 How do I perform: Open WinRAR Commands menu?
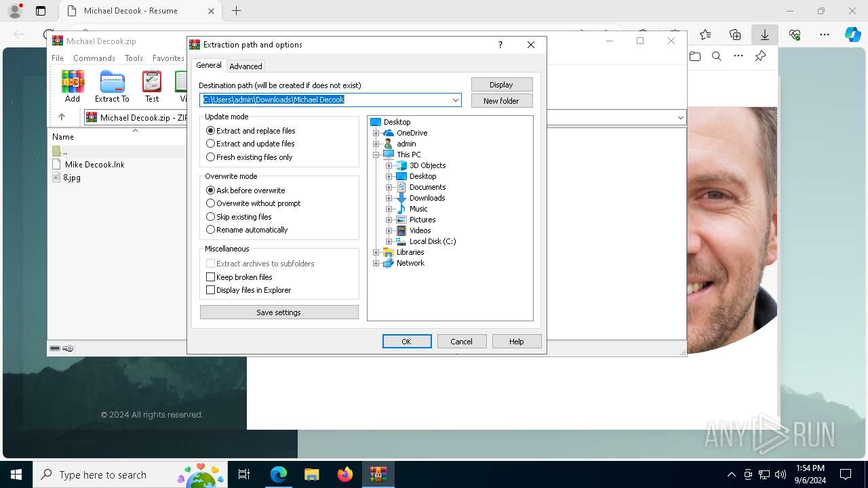point(94,58)
